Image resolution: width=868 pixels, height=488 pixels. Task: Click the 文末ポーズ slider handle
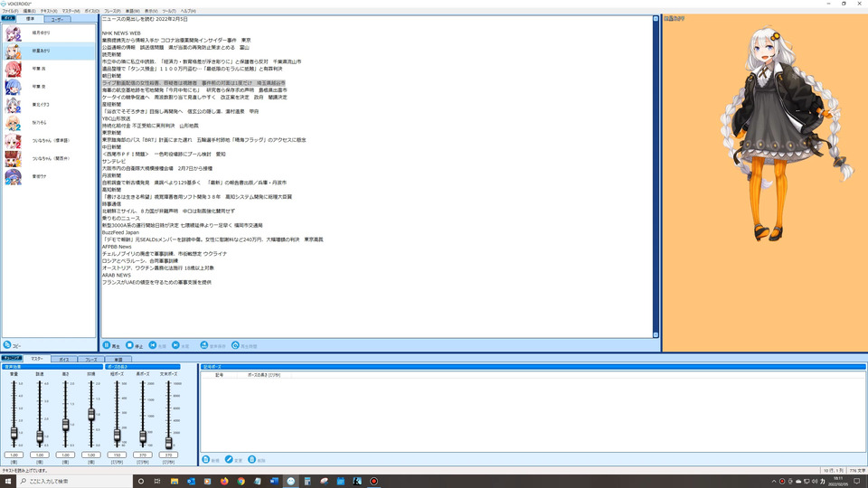pyautogui.click(x=168, y=442)
